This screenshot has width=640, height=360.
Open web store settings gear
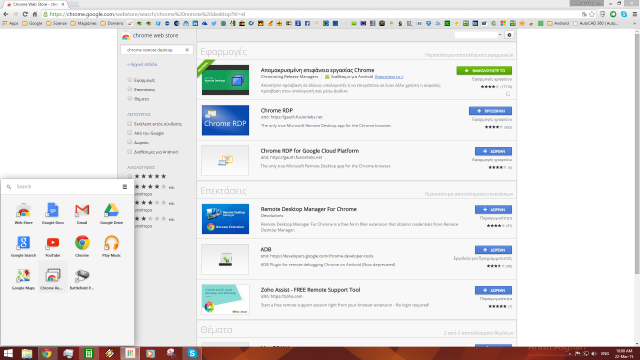tap(509, 35)
